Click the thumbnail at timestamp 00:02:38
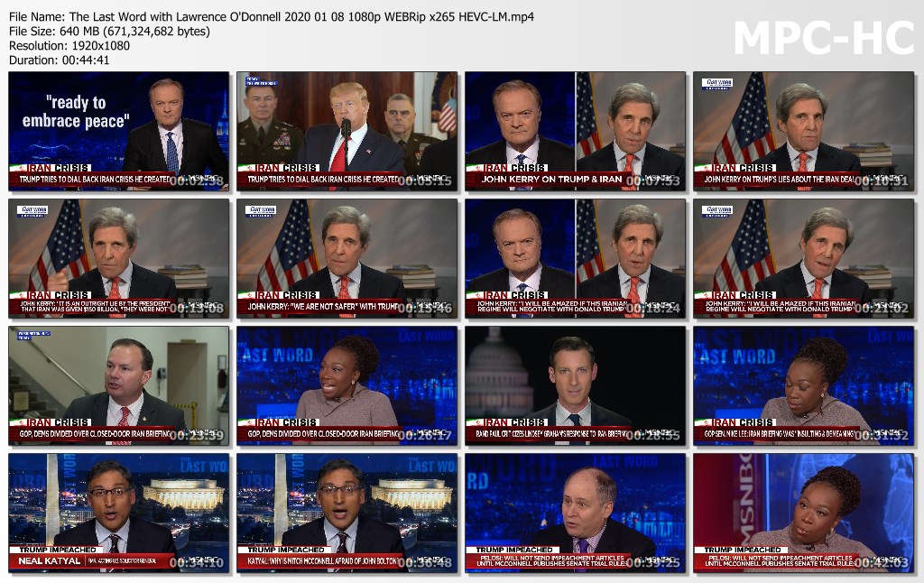Viewport: 924px width, 583px height. (118, 131)
